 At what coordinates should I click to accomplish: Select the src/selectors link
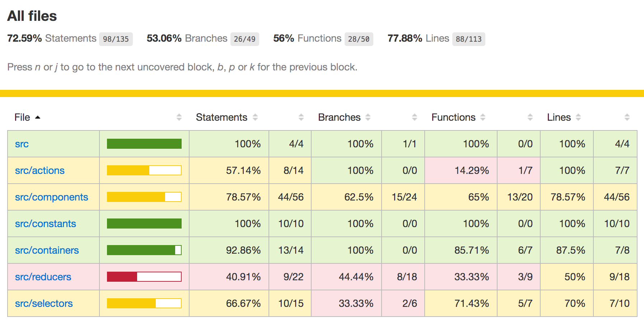(44, 304)
